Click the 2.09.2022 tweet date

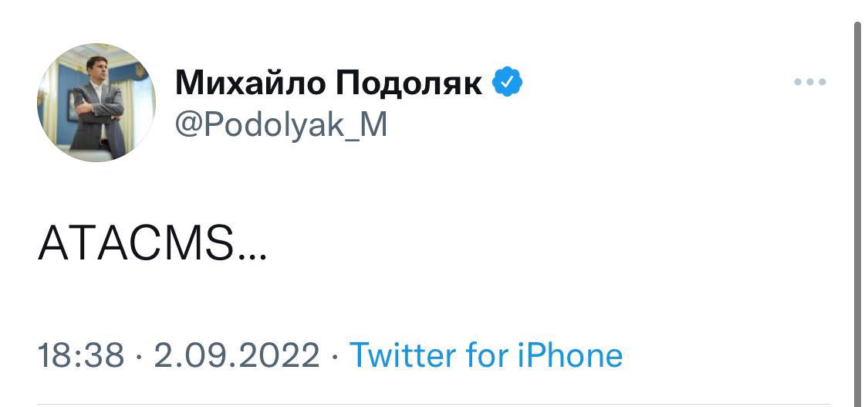point(236,355)
